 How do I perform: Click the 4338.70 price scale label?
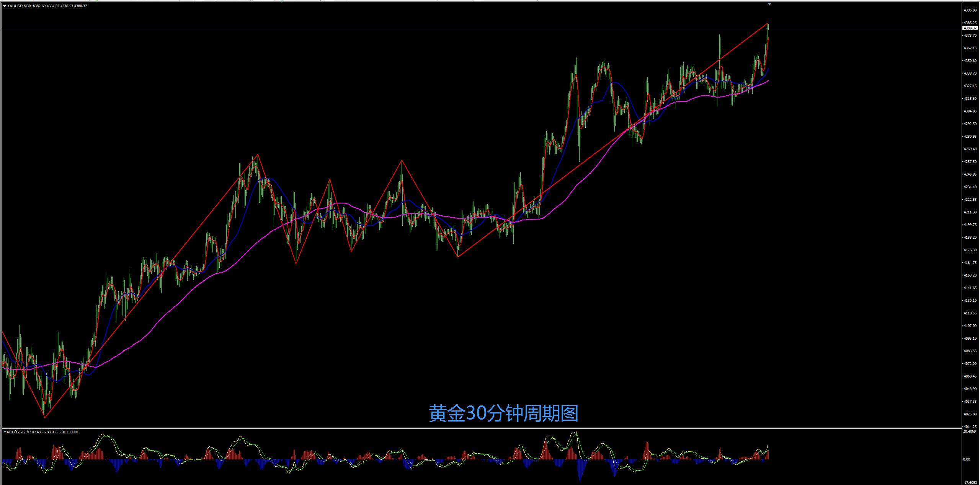coord(970,73)
